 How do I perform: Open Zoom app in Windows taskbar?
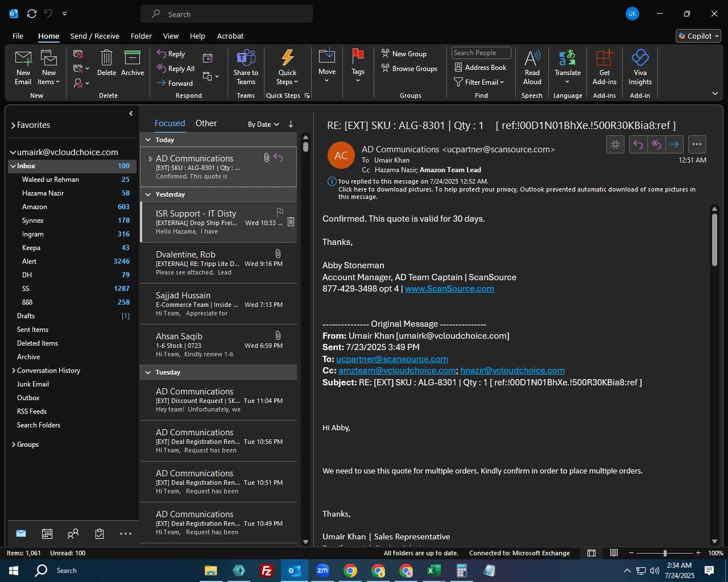(322, 571)
